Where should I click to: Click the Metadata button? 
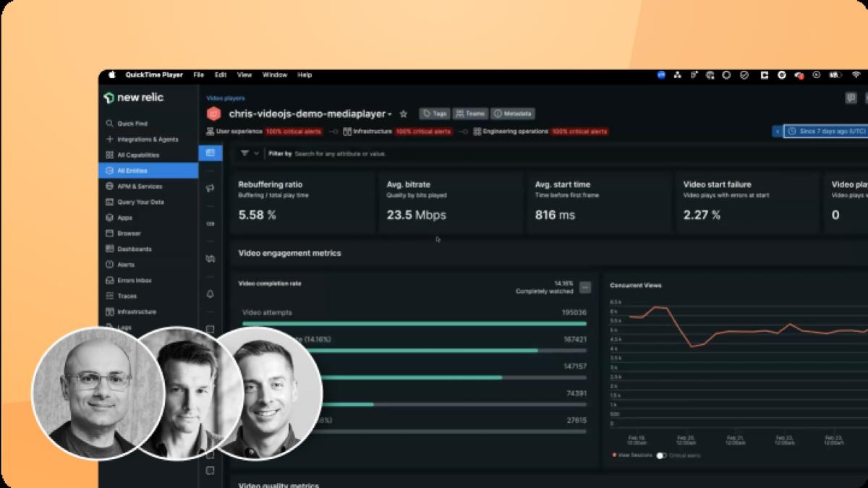tap(513, 114)
